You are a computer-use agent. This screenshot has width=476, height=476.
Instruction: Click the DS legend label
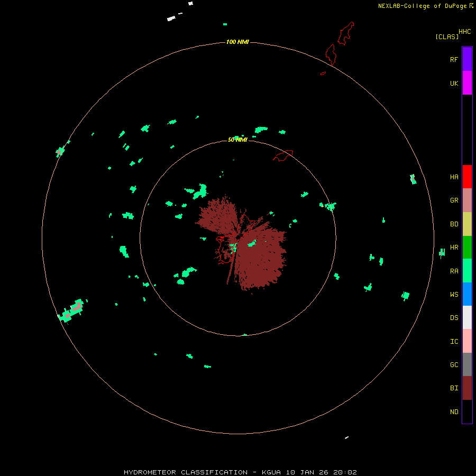coord(454,318)
